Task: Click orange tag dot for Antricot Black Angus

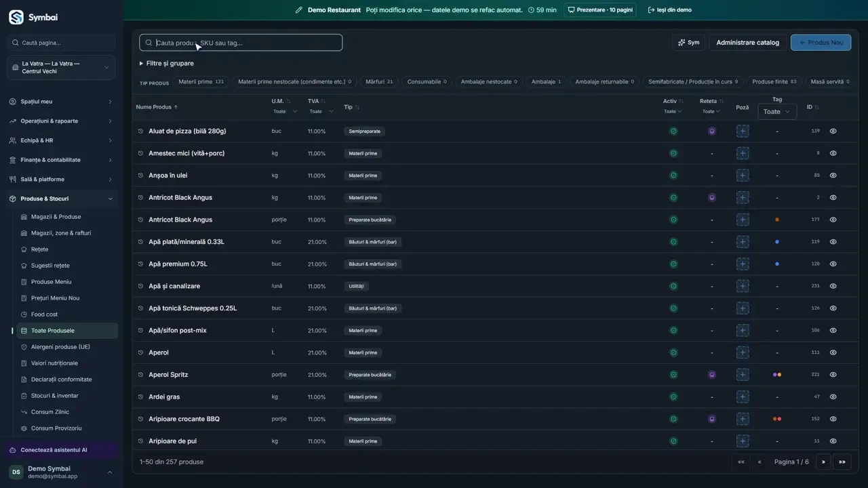Action: point(777,220)
